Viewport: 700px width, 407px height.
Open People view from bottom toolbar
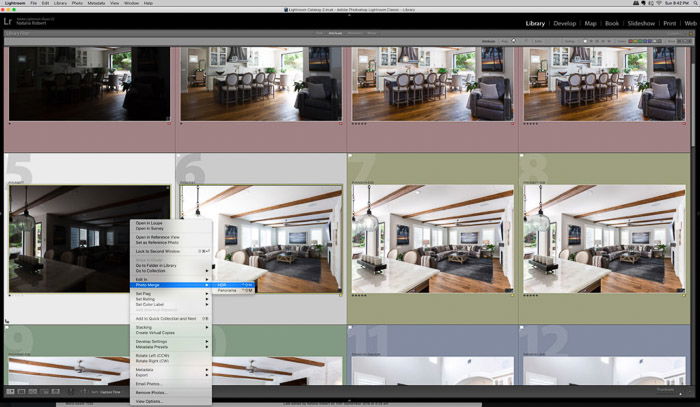point(55,391)
